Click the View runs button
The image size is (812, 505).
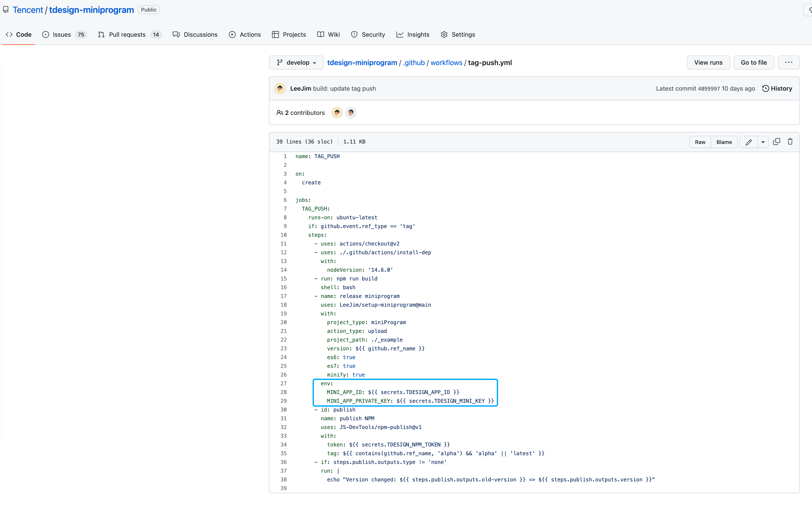click(x=708, y=62)
